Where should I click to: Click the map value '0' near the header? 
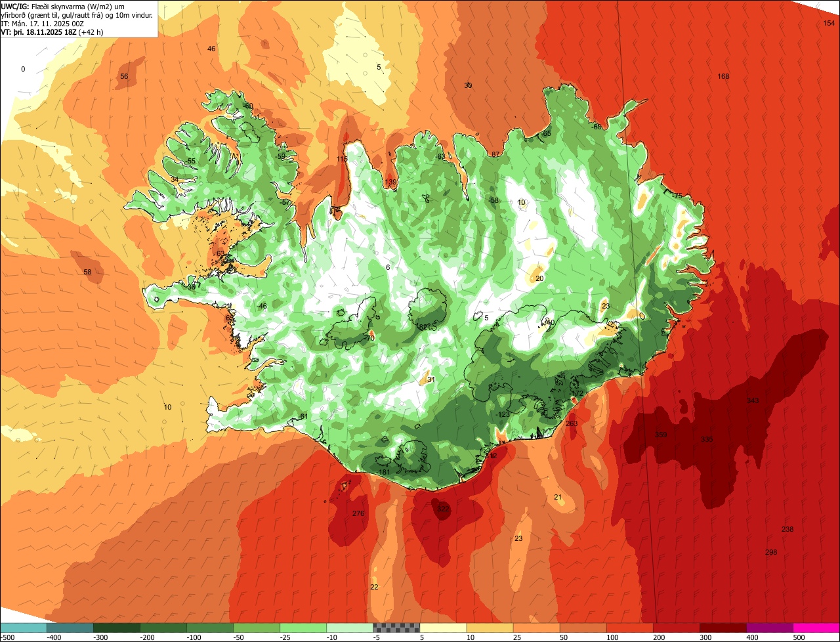23,69
